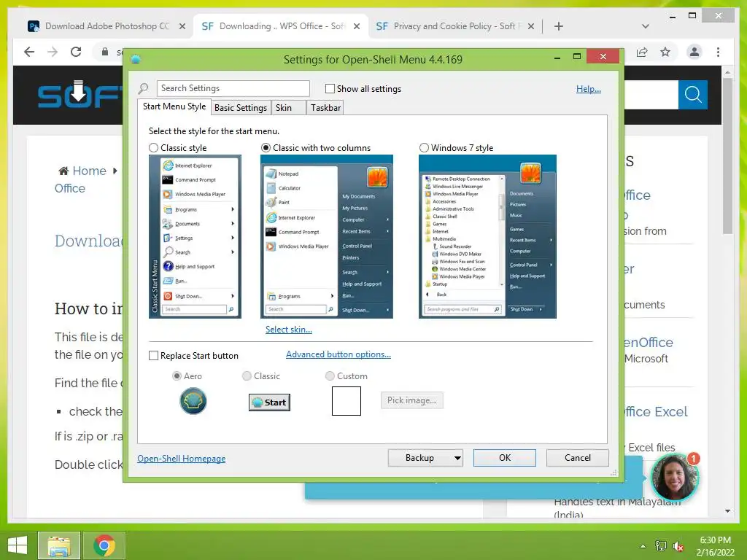
Task: Enable Replace Start button checkbox
Action: pos(153,356)
